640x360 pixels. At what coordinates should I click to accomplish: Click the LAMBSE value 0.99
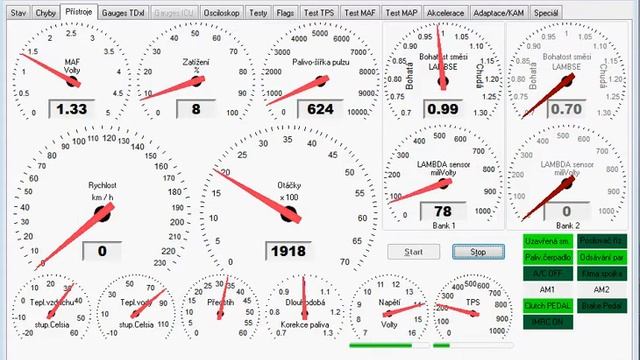(443, 109)
